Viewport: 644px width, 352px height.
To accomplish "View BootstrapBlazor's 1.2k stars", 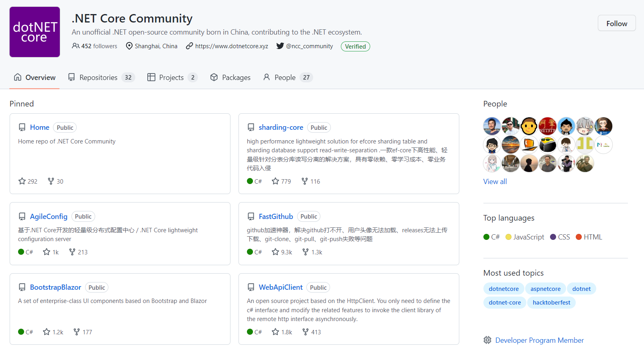I will pyautogui.click(x=53, y=332).
